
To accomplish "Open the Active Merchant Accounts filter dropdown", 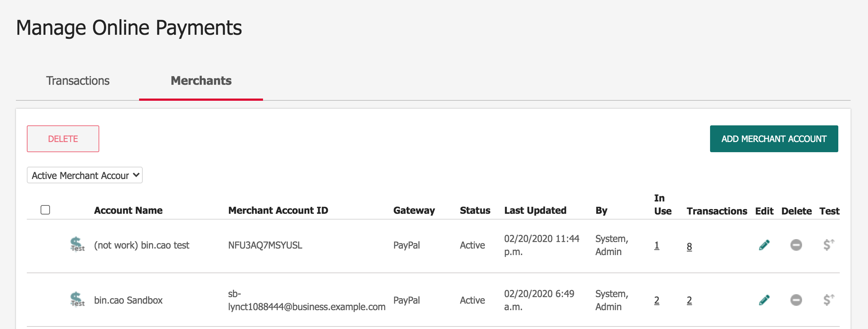I will 84,175.
